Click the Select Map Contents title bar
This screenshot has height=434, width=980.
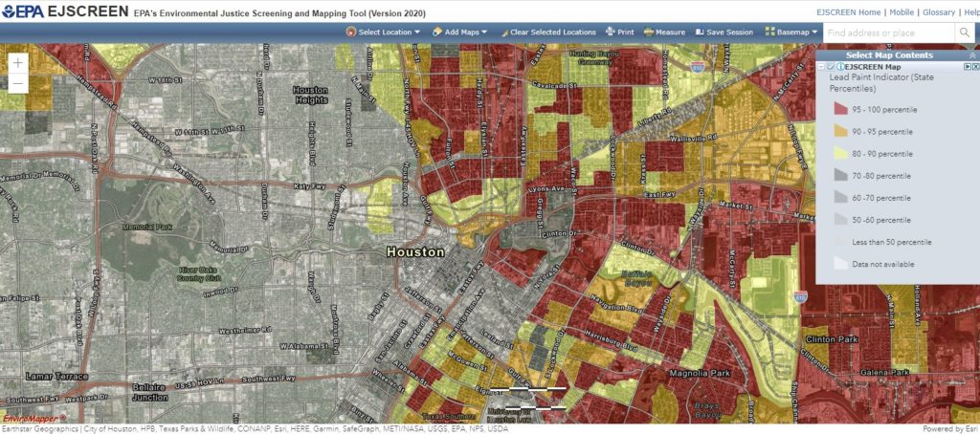coord(898,54)
